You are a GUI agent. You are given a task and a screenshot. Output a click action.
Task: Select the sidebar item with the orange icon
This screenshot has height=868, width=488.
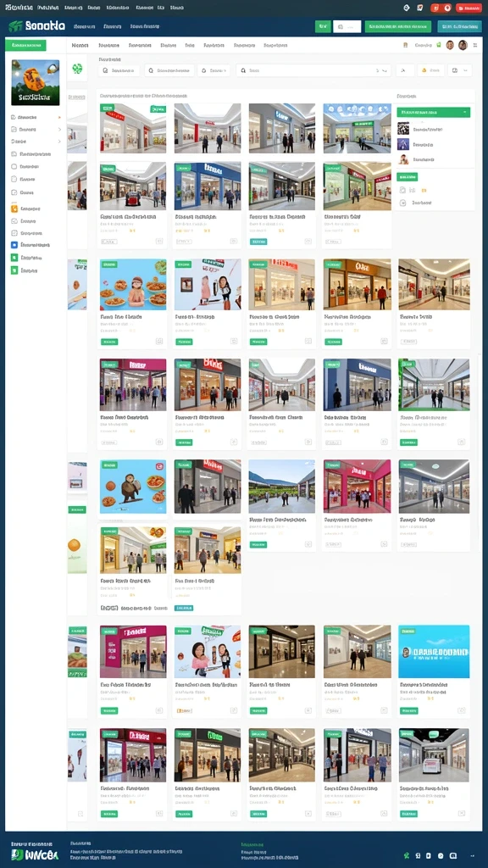pyautogui.click(x=26, y=209)
